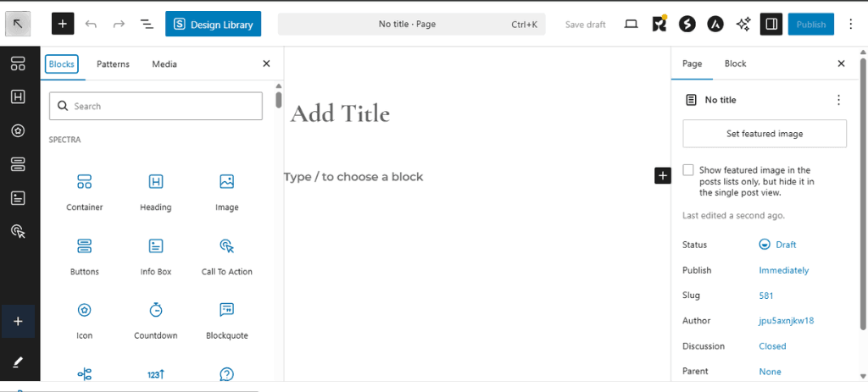Open the command palette showing No title · Page

click(x=411, y=25)
